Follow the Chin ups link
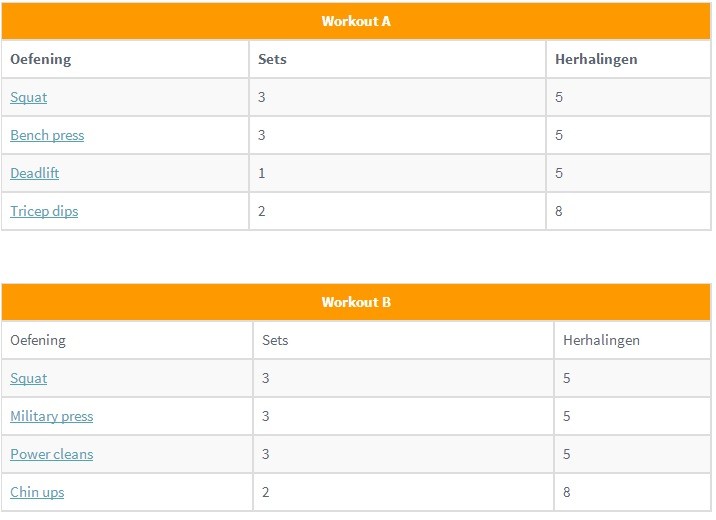This screenshot has width=716, height=520. [37, 493]
